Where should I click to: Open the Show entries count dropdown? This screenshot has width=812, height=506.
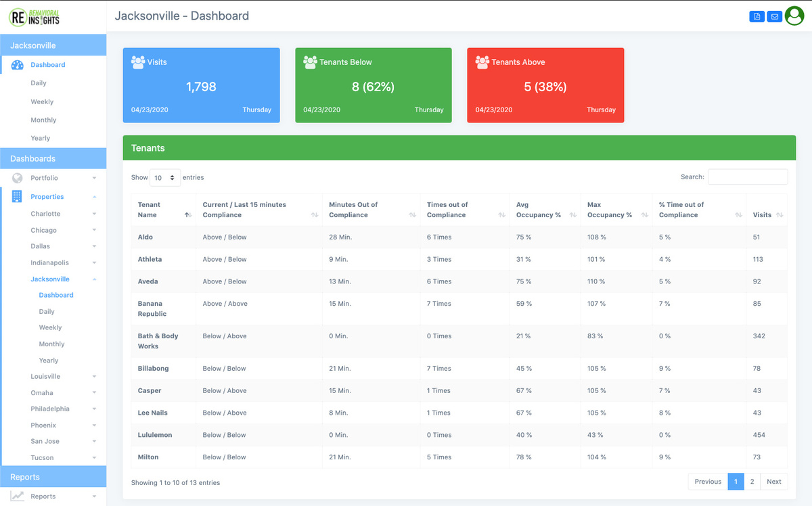pos(165,177)
